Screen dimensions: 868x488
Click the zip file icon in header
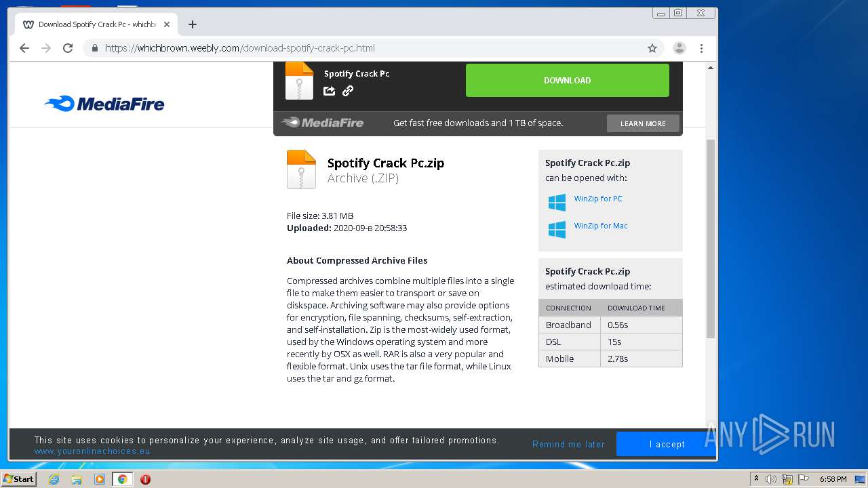click(x=299, y=81)
